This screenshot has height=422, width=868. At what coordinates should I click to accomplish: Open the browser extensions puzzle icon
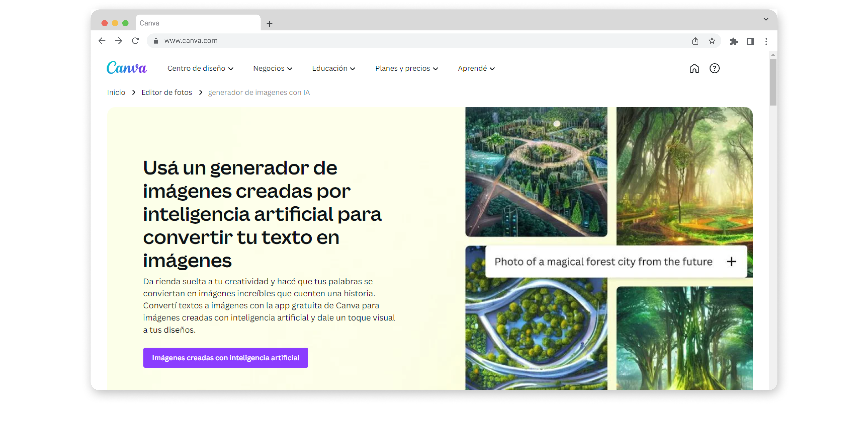pyautogui.click(x=733, y=41)
